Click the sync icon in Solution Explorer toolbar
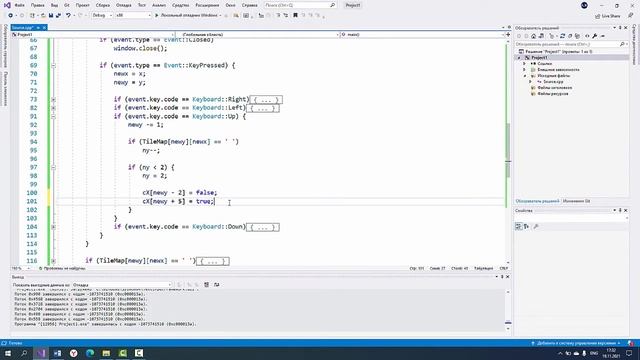The width and height of the screenshot is (640, 360). (562, 36)
